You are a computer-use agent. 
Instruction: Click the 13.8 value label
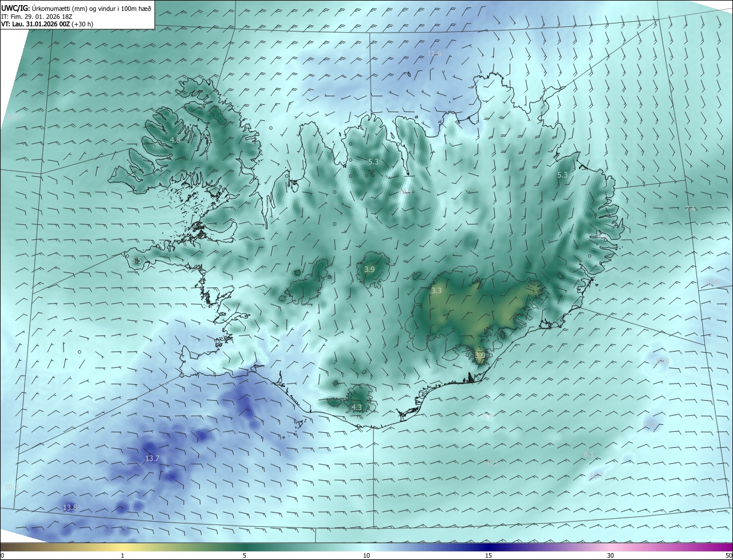coord(70,507)
